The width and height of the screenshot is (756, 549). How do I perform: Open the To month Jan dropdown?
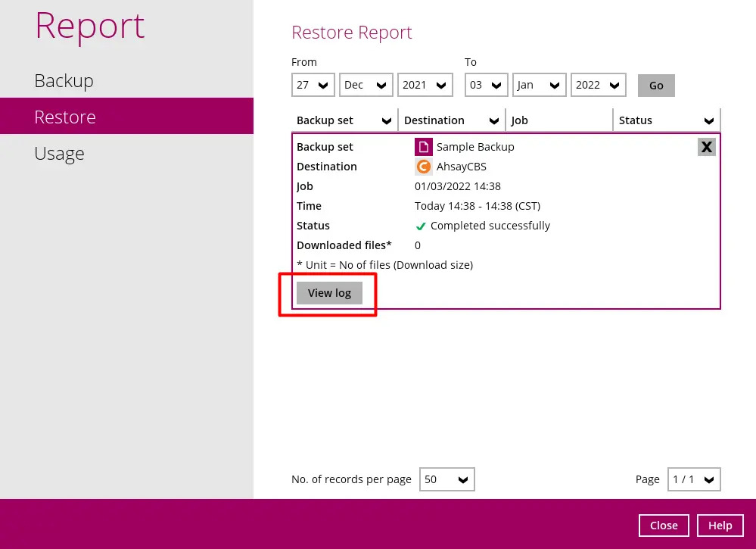(x=539, y=85)
